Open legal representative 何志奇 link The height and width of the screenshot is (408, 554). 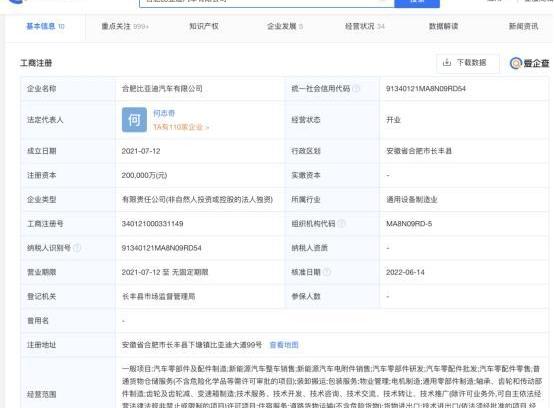pos(164,113)
